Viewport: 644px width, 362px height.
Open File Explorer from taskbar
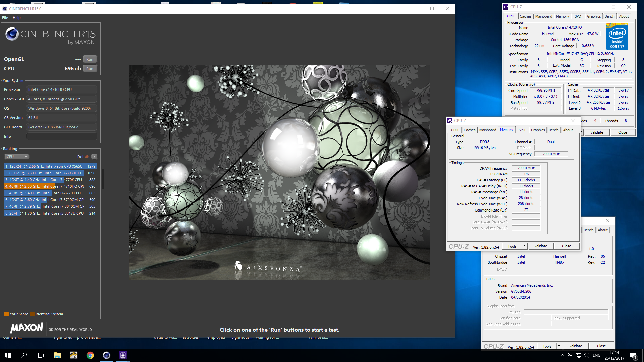click(57, 355)
